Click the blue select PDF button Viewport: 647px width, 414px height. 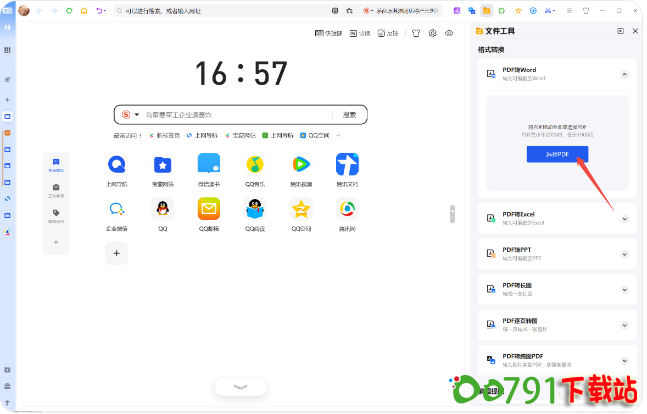(x=557, y=154)
